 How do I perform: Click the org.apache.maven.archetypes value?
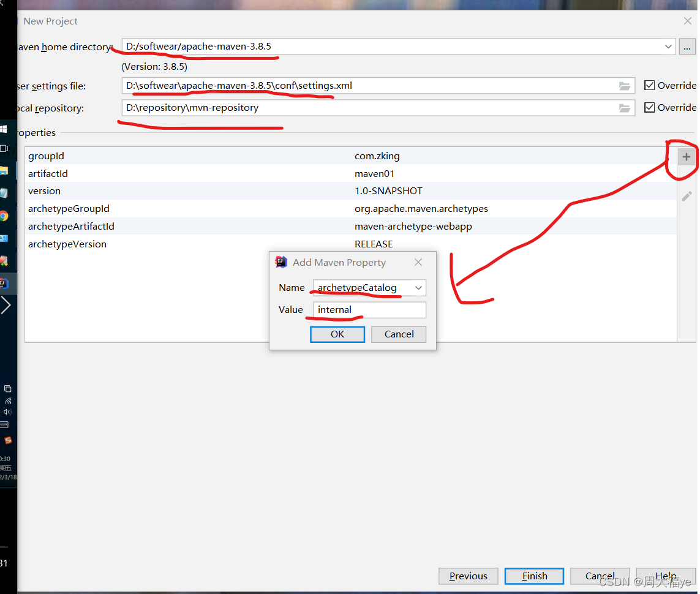click(421, 209)
